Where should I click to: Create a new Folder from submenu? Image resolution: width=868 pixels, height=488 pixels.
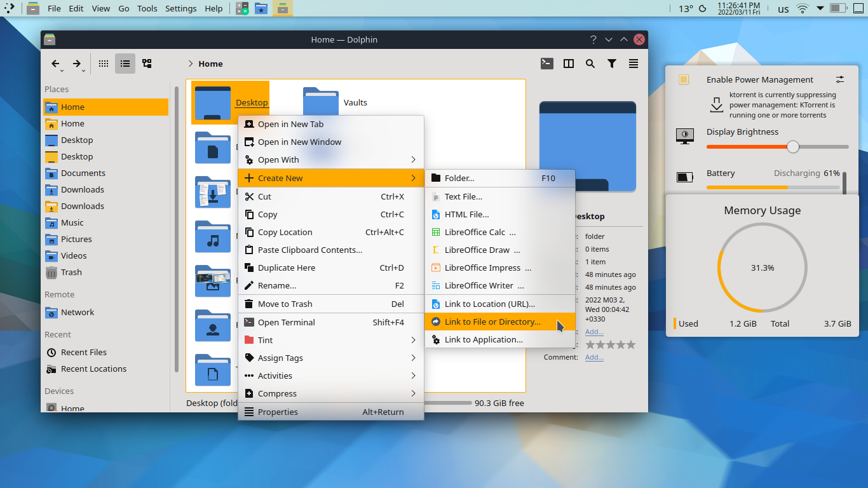pos(499,178)
